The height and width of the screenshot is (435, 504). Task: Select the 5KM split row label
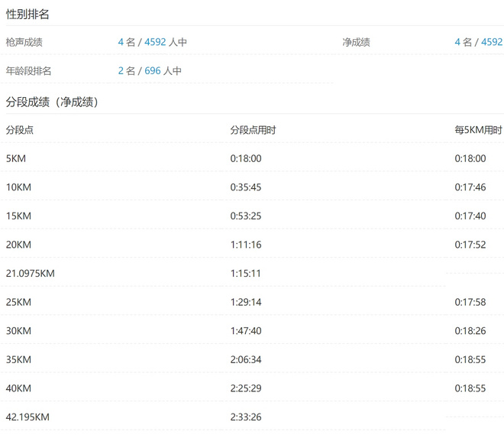[16, 158]
